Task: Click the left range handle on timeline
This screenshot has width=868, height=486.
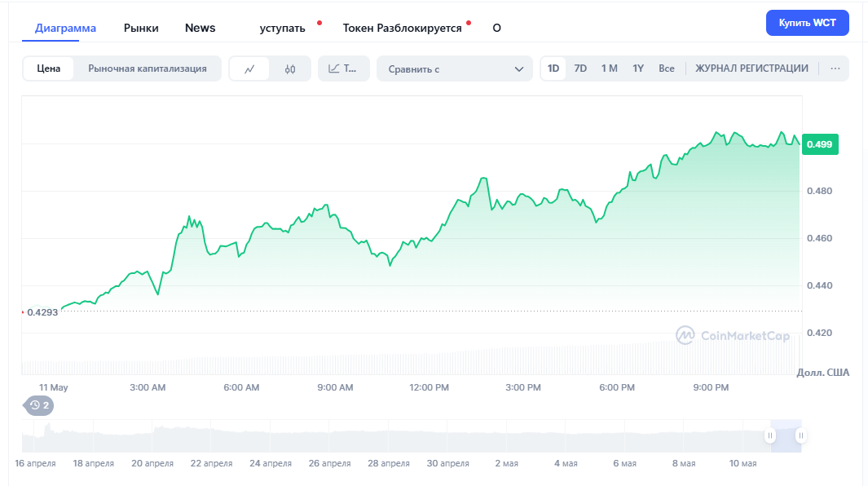Action: tap(769, 436)
